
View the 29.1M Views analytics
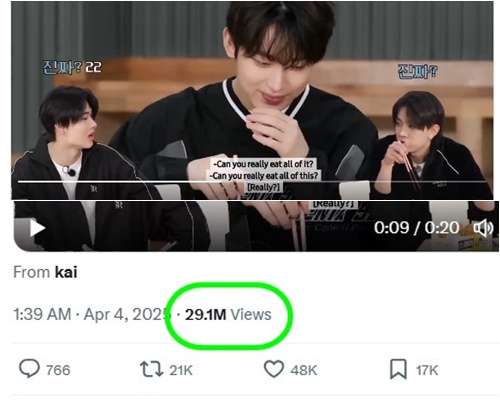click(x=228, y=315)
